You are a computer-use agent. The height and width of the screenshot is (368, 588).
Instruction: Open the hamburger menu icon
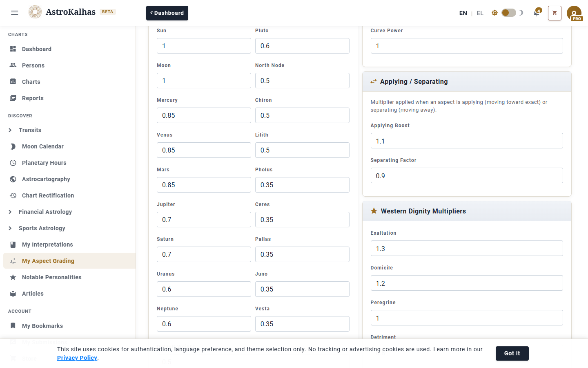point(15,13)
